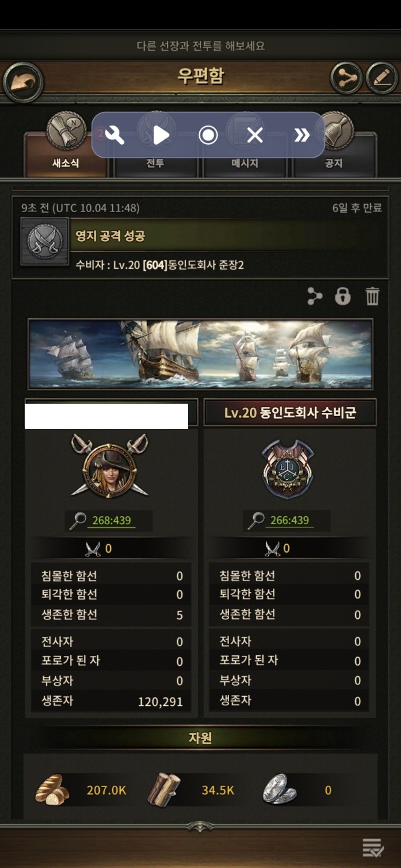
Task: Lock this mail with padlock icon
Action: [x=342, y=297]
